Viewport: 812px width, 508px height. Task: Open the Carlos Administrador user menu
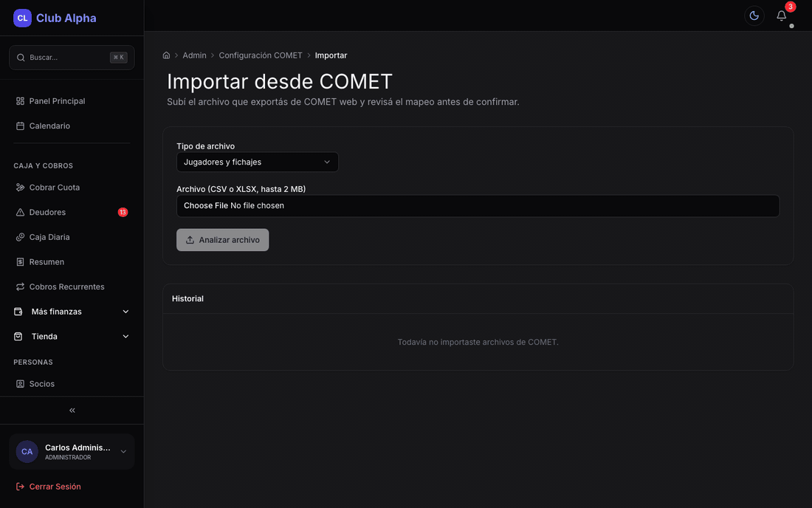coord(72,452)
